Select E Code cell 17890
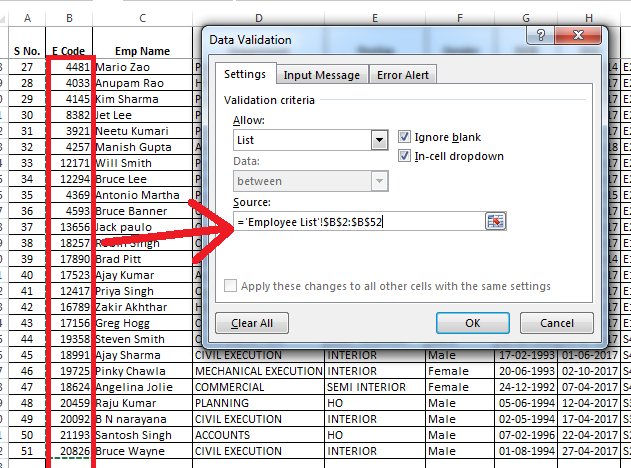The width and height of the screenshot is (631, 468). pyautogui.click(x=69, y=259)
